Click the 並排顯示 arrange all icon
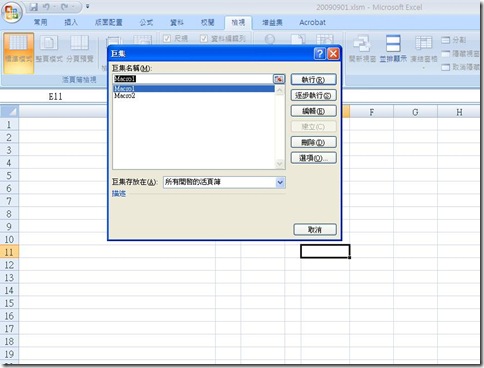 pyautogui.click(x=393, y=49)
